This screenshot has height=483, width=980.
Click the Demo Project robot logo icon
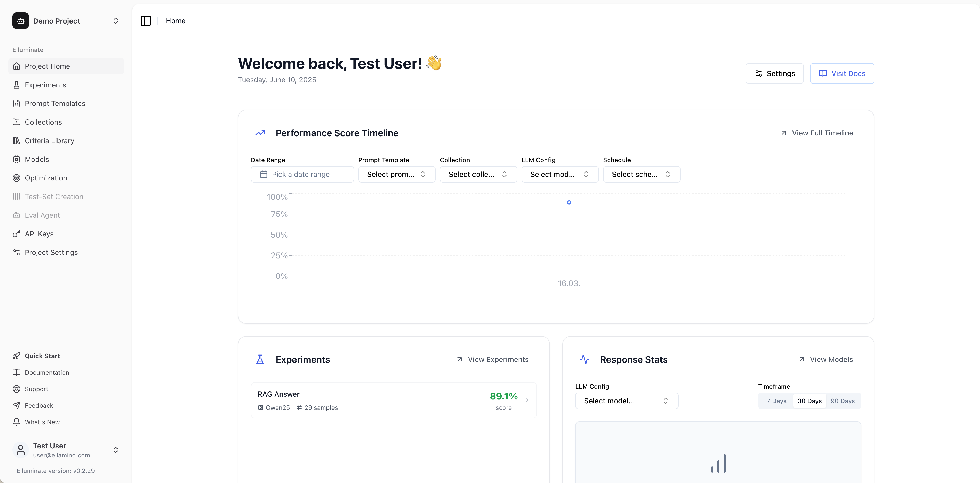click(21, 21)
